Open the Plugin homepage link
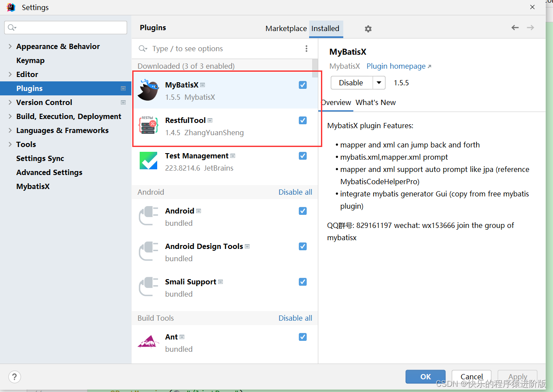 pos(399,66)
